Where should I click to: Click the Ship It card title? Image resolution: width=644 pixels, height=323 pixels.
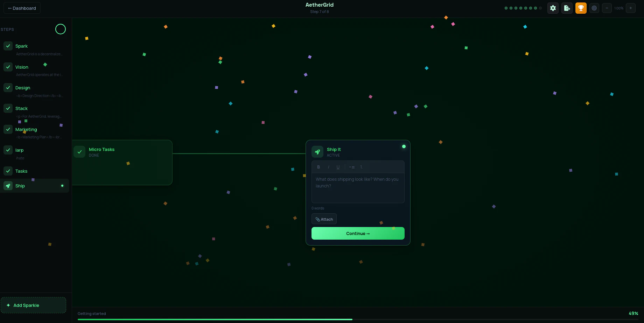pos(334,149)
